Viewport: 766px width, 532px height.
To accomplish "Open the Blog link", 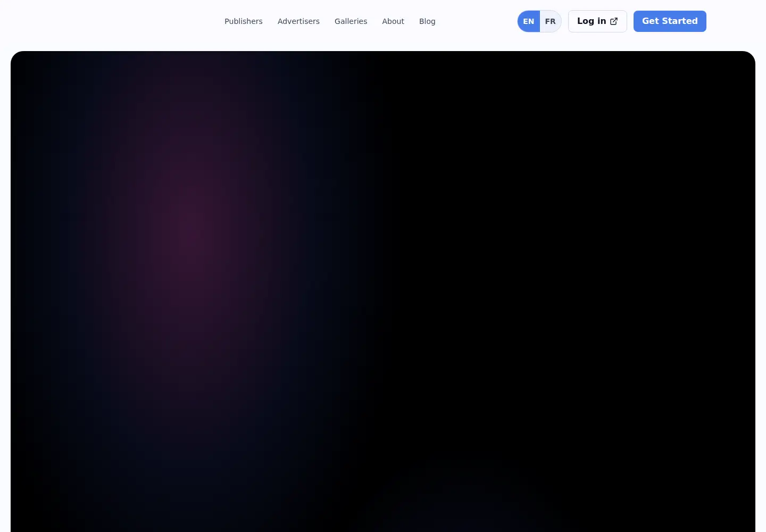I will pyautogui.click(x=427, y=21).
